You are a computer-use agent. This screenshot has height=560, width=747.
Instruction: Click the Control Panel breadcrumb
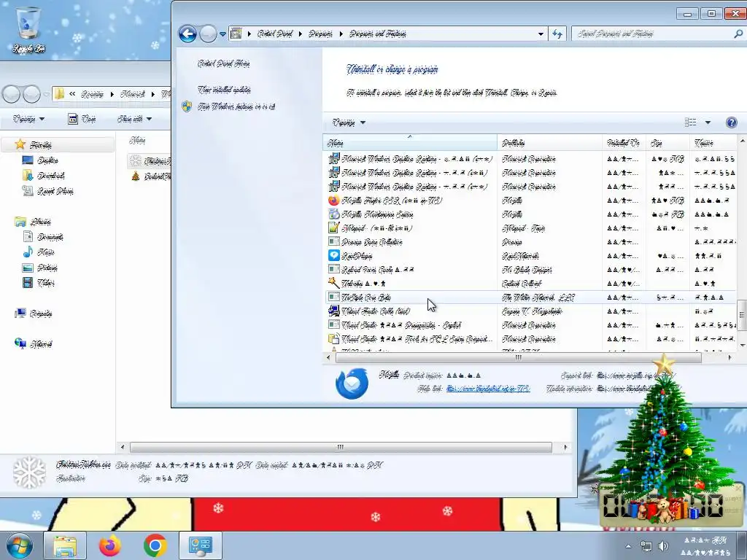point(275,34)
